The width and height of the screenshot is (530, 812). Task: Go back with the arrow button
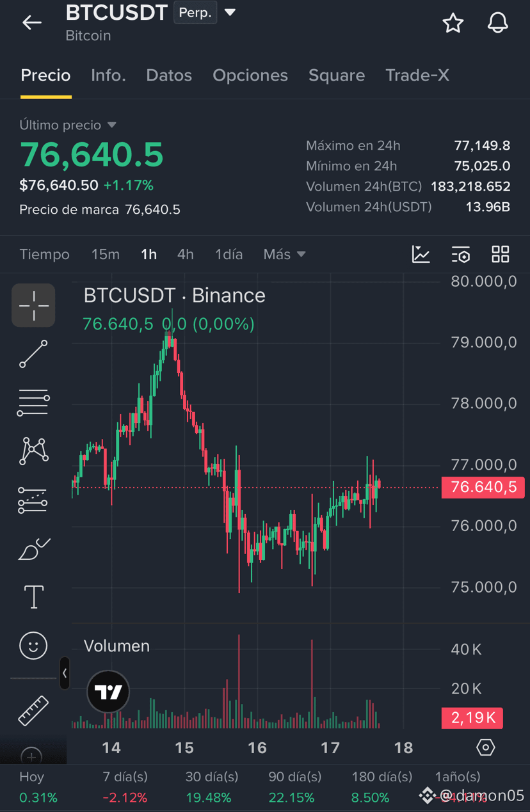pos(32,23)
